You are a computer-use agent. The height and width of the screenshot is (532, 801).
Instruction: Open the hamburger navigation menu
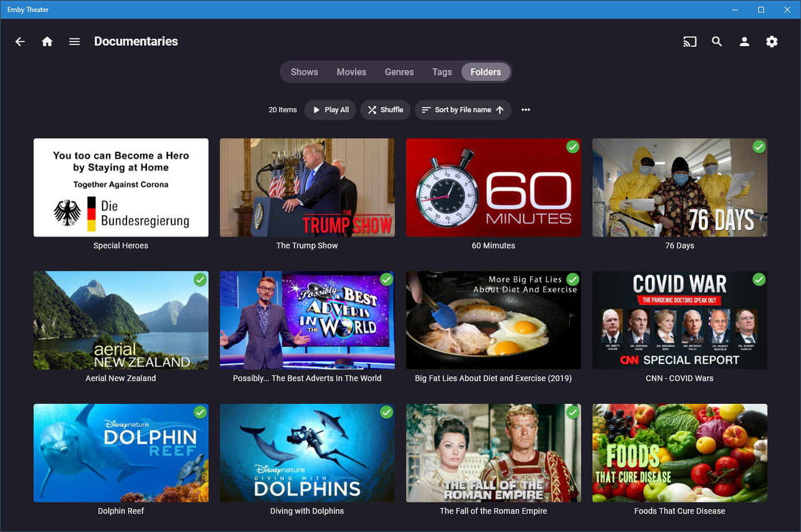(x=74, y=42)
